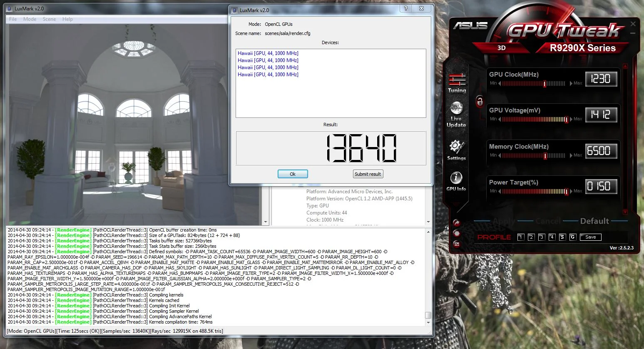Open the Help menu in LuxMark
Screen dimensions: 644x349
click(x=67, y=19)
